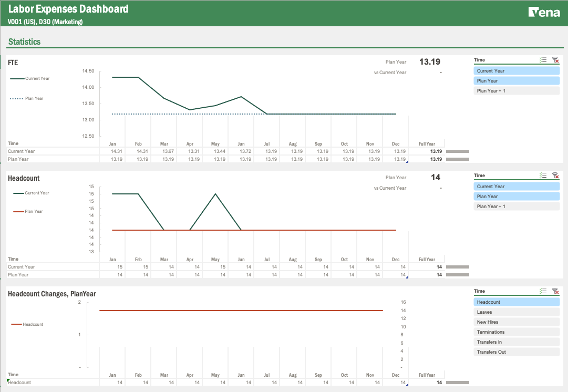Click the checklist icon in Headcount Time panel
This screenshot has width=568, height=392.
543,175
